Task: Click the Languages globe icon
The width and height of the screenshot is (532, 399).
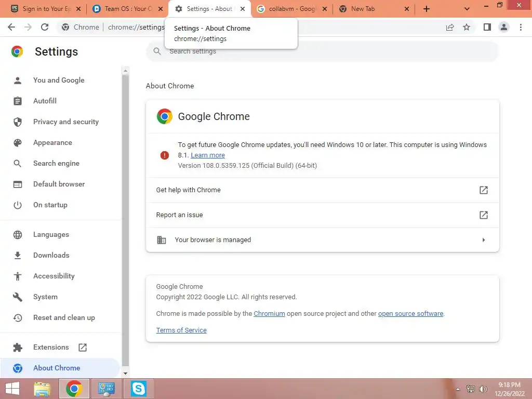Action: [x=17, y=234]
